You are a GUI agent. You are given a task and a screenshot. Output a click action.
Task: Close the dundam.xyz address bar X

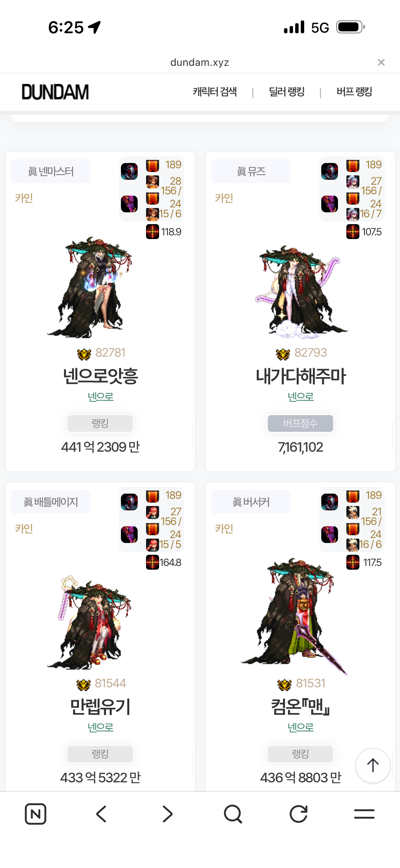[x=381, y=62]
